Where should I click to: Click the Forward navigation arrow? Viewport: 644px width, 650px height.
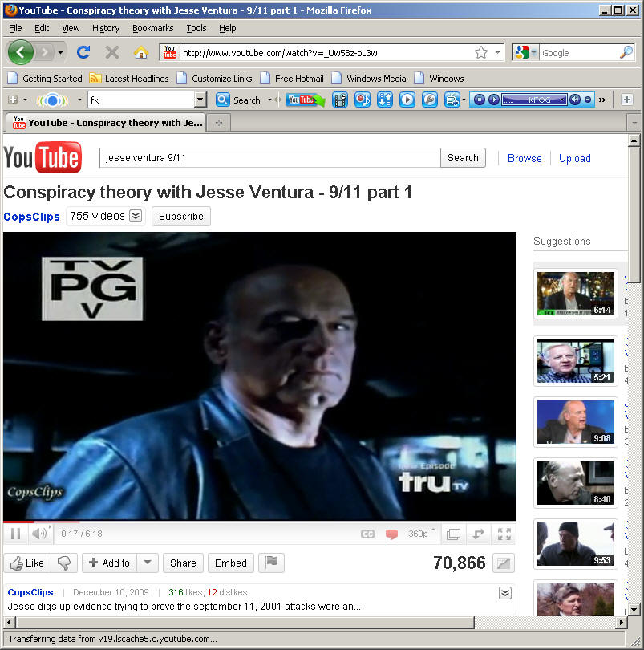coord(44,53)
